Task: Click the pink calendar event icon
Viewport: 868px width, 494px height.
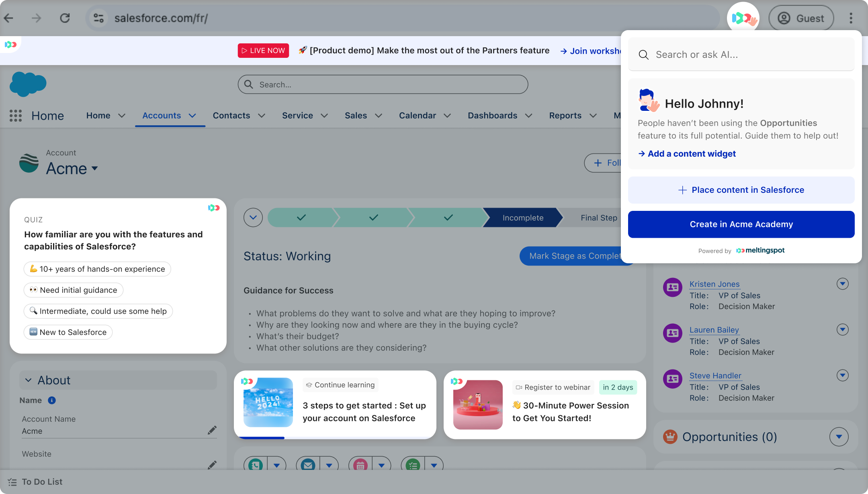Action: (360, 465)
